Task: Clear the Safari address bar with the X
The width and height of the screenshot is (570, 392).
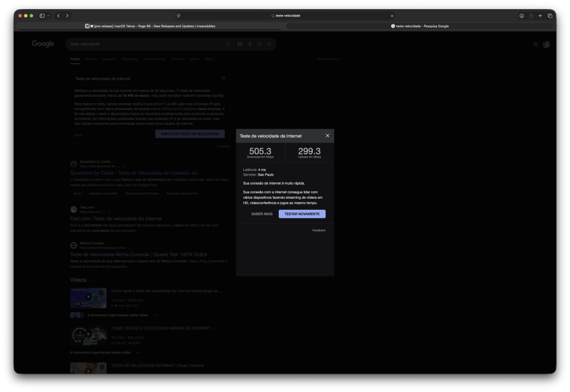Action: (x=392, y=15)
